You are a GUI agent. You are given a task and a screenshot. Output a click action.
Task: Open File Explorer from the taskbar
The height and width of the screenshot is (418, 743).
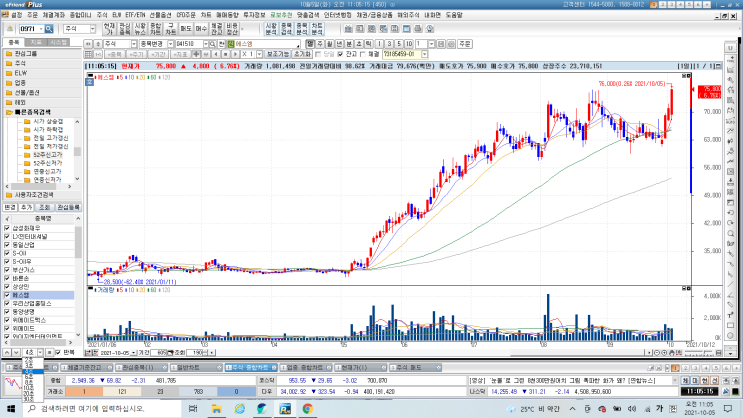[x=217, y=409]
